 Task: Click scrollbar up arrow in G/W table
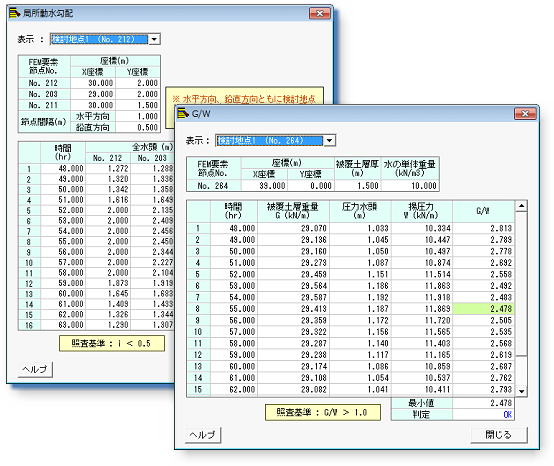tap(521, 206)
